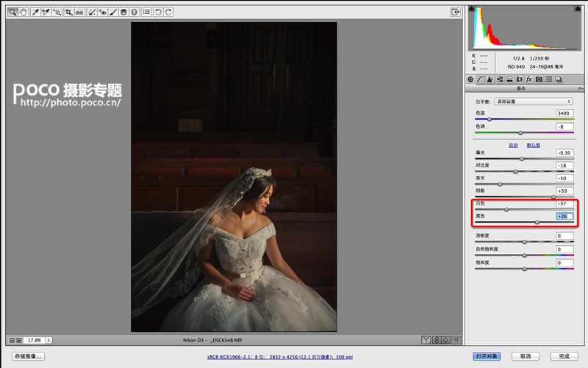Click the contrast value field -18
588x368 pixels.
coord(564,166)
